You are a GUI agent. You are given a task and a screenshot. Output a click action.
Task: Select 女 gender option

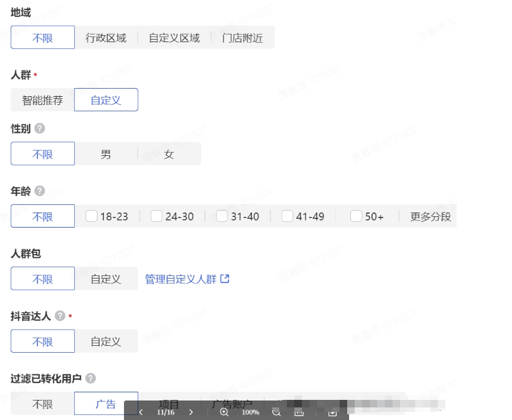169,153
